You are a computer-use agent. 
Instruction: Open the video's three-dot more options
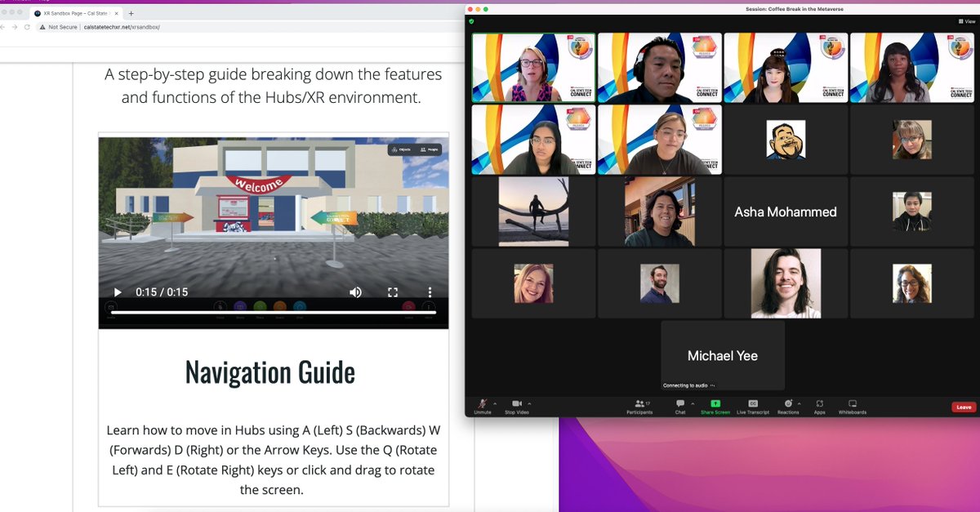(430, 292)
